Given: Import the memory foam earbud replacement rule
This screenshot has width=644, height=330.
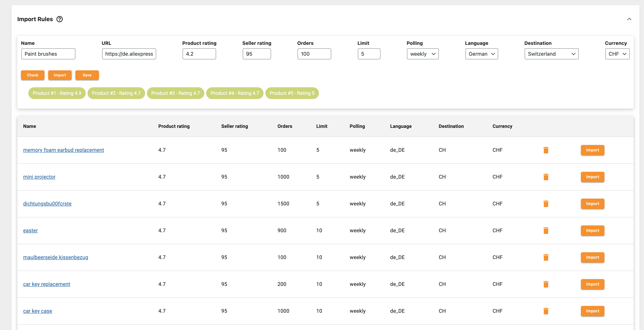Looking at the screenshot, I should (593, 150).
